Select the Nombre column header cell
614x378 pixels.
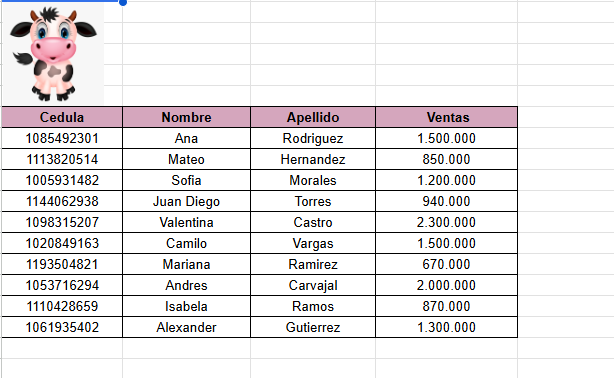(186, 117)
